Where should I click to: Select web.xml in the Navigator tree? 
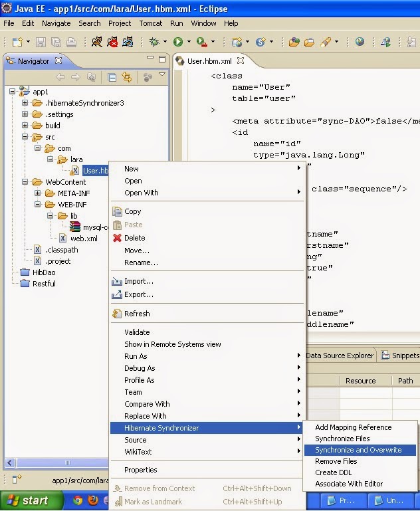pyautogui.click(x=84, y=239)
